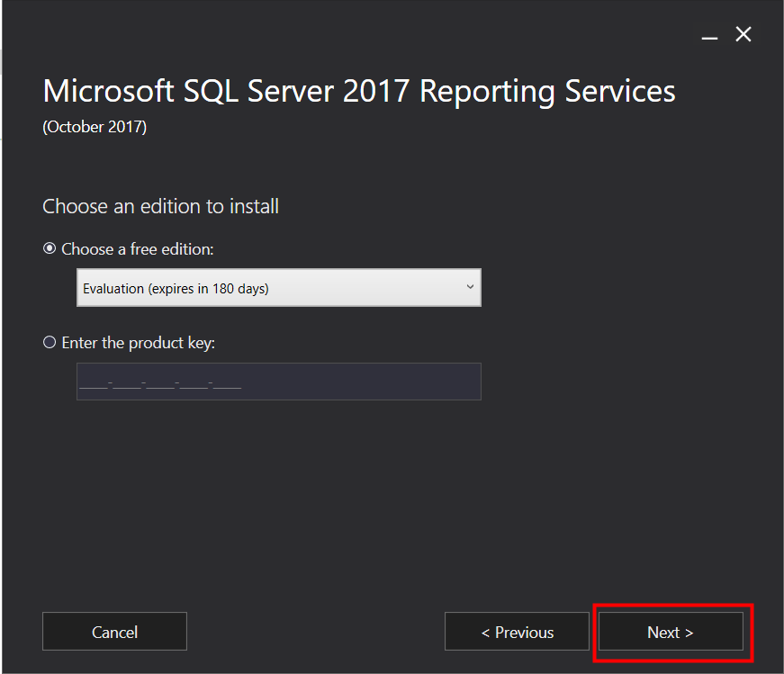Screen dimensions: 784x674
Task: Click the 'Choose an edition to install' heading
Action: tap(160, 207)
